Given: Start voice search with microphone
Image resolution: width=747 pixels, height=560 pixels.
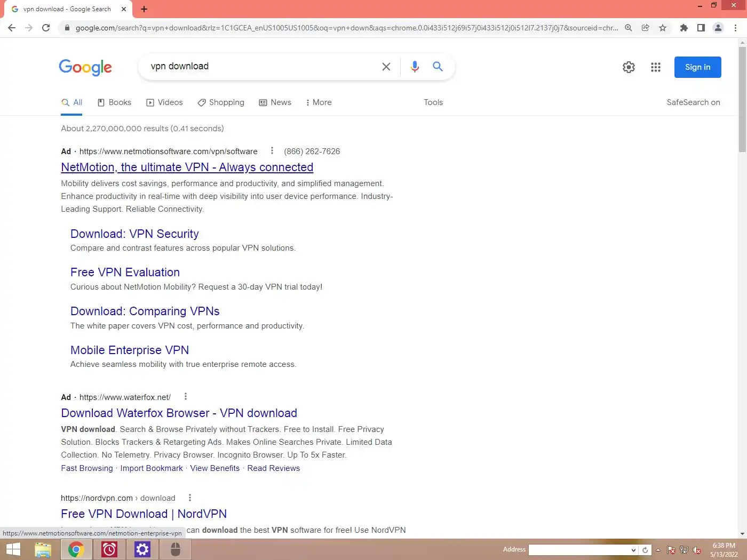Looking at the screenshot, I should click(415, 67).
